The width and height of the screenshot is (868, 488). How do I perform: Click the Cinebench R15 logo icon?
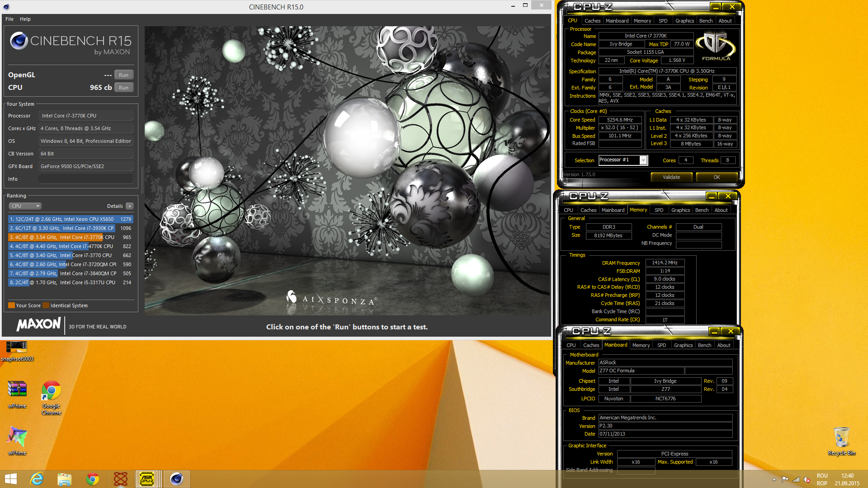[x=19, y=41]
